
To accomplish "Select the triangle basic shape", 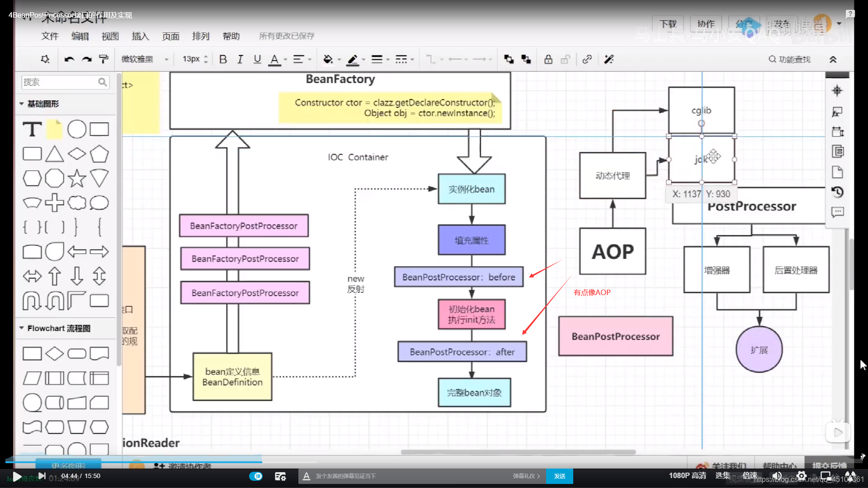I will (54, 154).
